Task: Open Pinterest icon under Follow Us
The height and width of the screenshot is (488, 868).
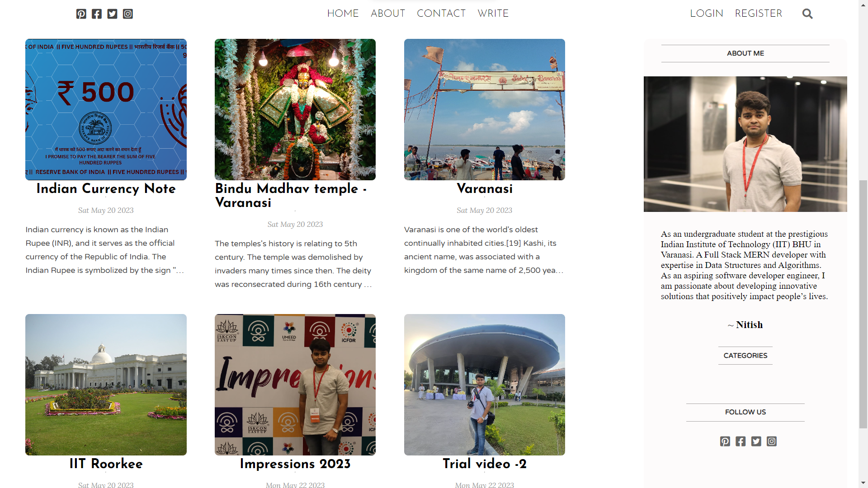Action: pyautogui.click(x=725, y=441)
